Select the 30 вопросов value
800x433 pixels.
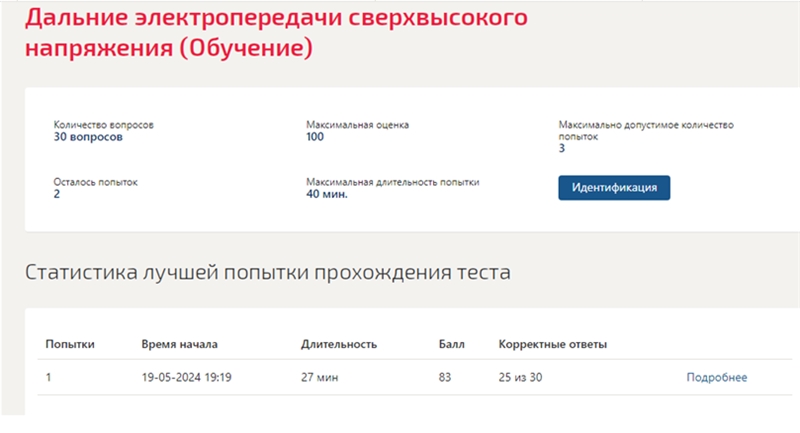pos(88,137)
